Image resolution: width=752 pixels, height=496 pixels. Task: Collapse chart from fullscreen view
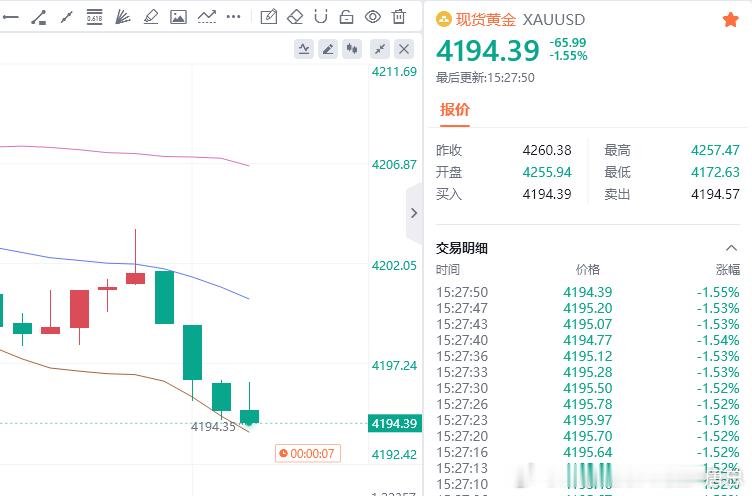coord(380,49)
